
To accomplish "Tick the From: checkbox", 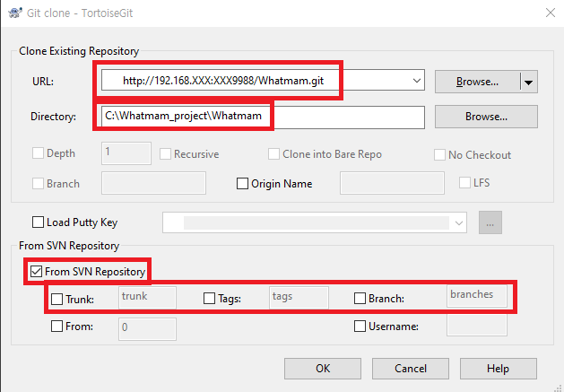I will point(56,327).
